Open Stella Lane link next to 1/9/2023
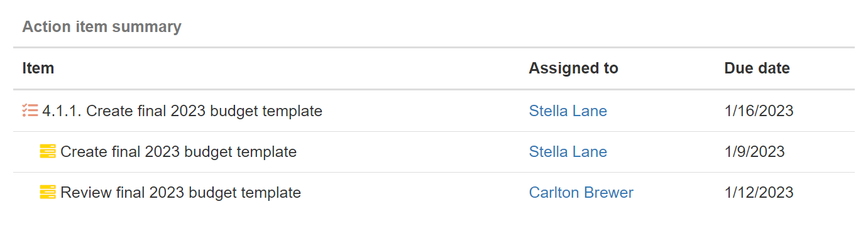The height and width of the screenshot is (226, 868). [x=568, y=151]
